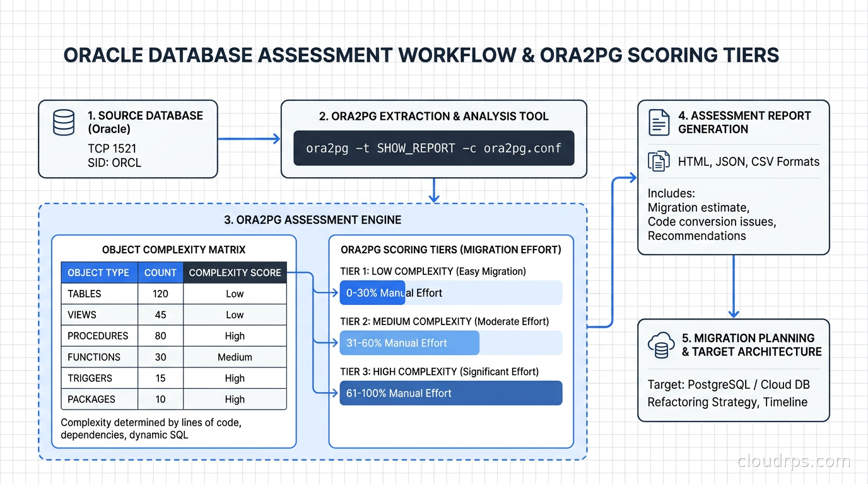Click the complexity determination footnote text
The height and width of the screenshot is (484, 868).
(x=151, y=429)
